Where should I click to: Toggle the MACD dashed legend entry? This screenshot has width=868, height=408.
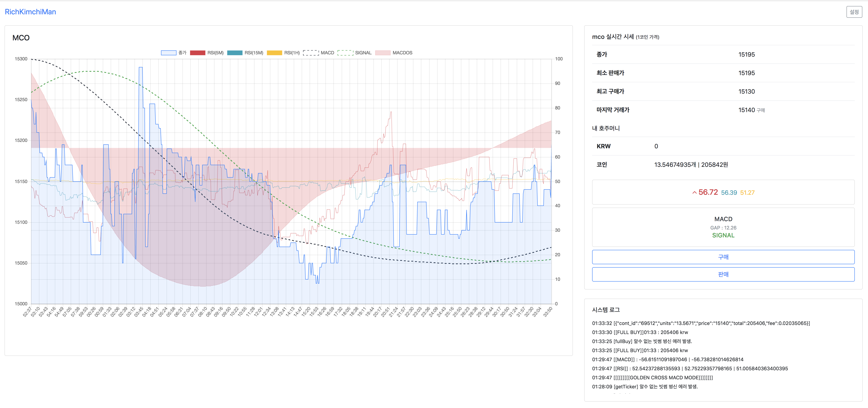(x=319, y=53)
